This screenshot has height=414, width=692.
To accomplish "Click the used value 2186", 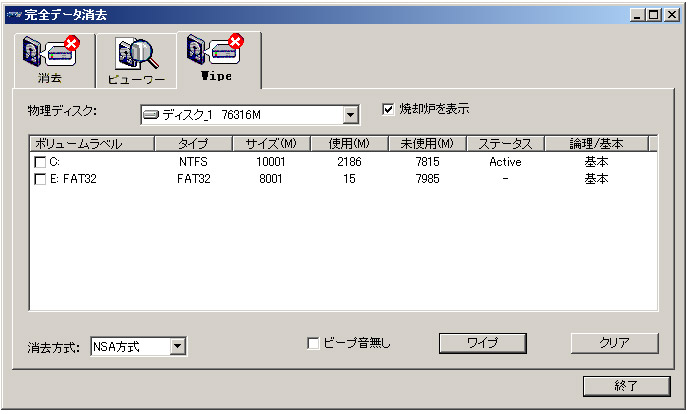I will [350, 162].
